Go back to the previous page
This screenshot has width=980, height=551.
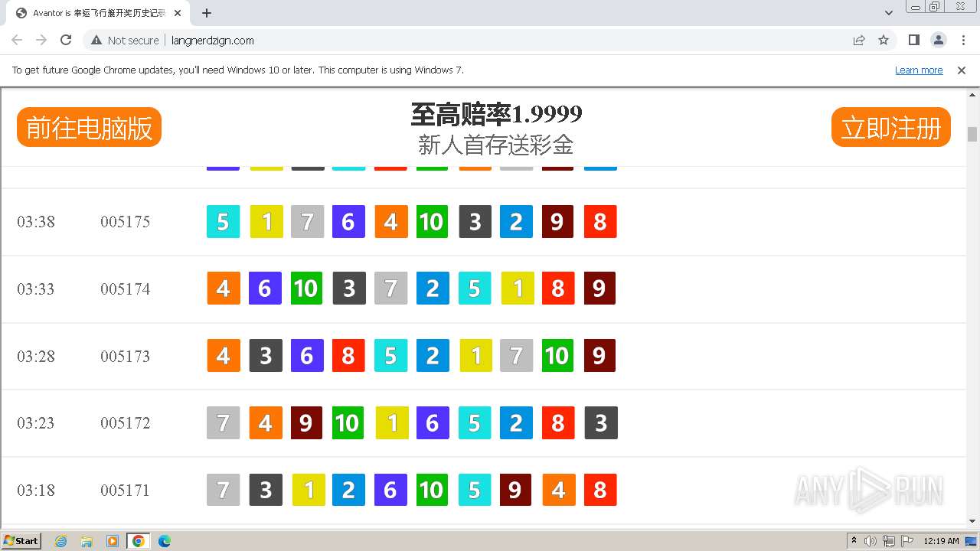tap(17, 40)
